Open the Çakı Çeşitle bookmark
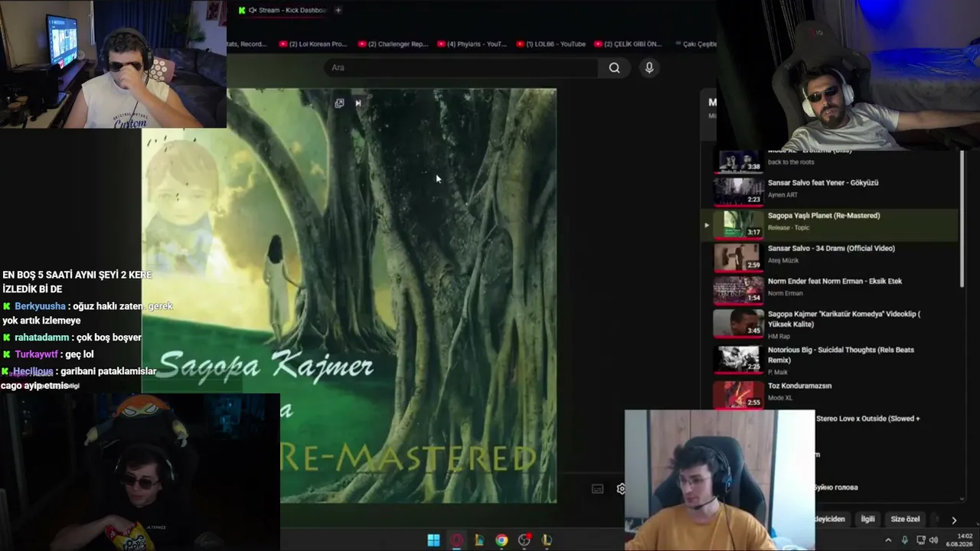Viewport: 980px width, 551px height. 695,44
